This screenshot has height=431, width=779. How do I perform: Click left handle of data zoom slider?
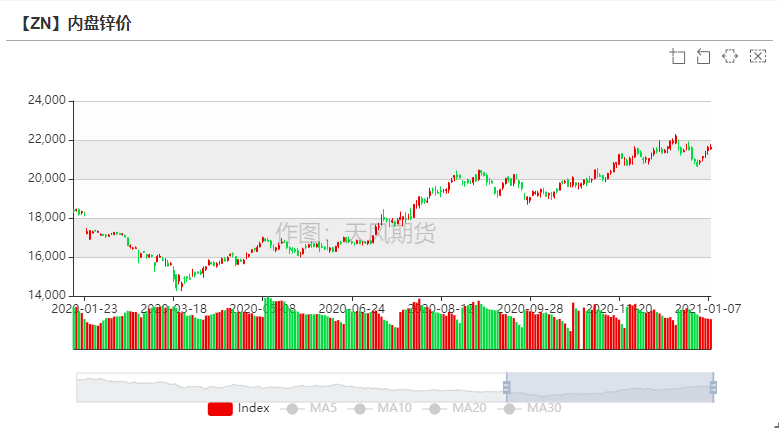point(507,387)
